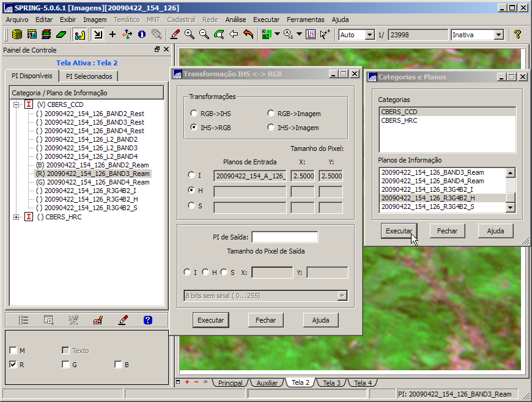Viewport: 532px width, 402px height.
Task: Open the Imagem menu
Action: click(x=95, y=20)
